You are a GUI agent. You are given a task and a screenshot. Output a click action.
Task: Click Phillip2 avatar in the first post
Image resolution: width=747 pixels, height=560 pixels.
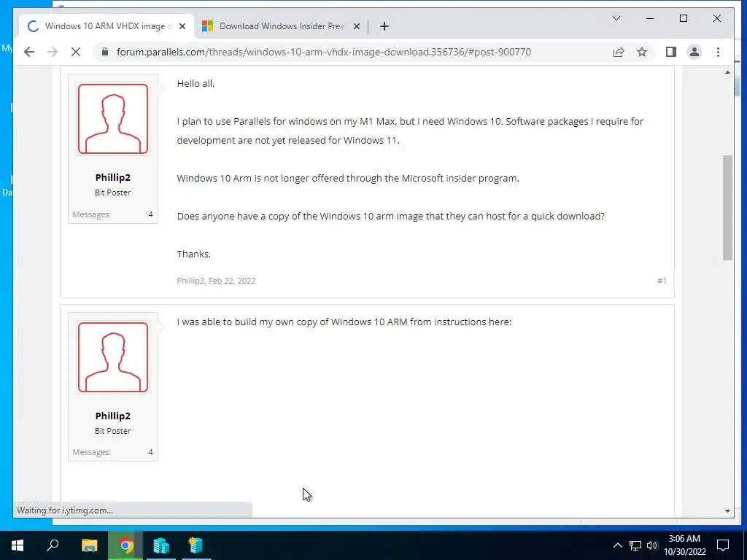coord(113,119)
